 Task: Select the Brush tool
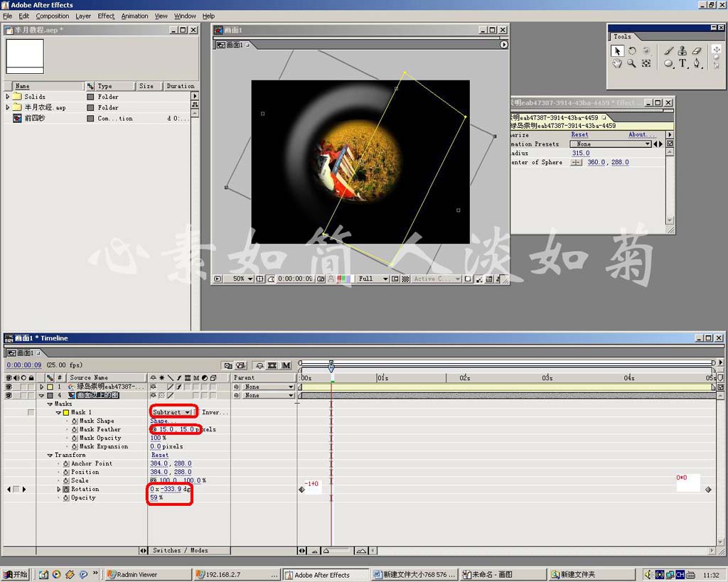[x=668, y=50]
